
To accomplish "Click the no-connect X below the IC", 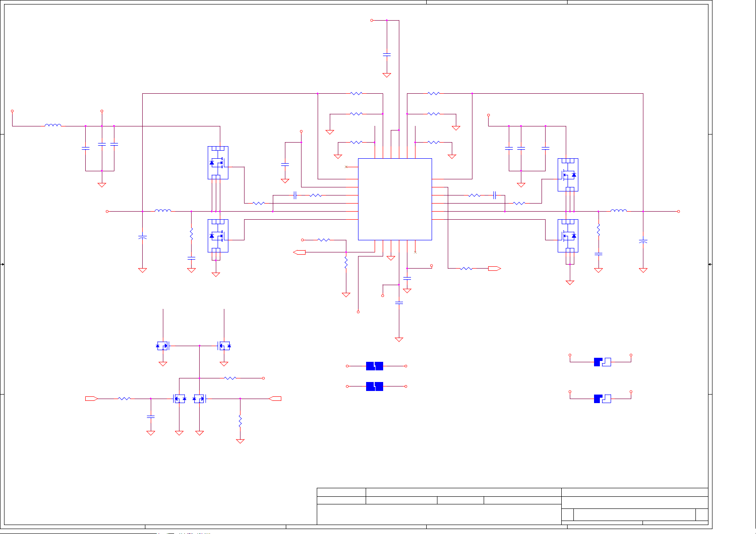I will coord(415,252).
